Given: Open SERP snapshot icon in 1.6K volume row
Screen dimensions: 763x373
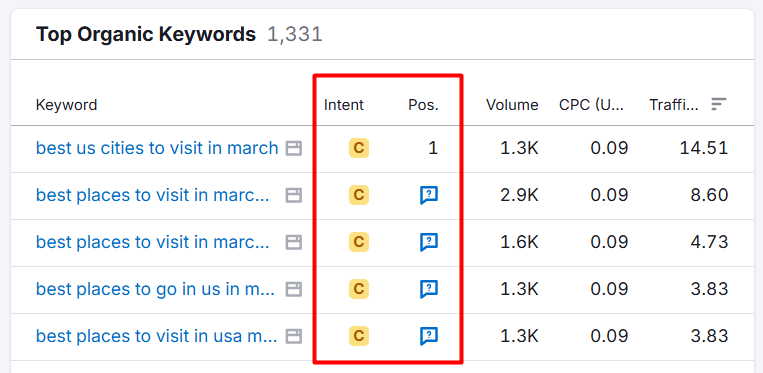Looking at the screenshot, I should click(293, 242).
